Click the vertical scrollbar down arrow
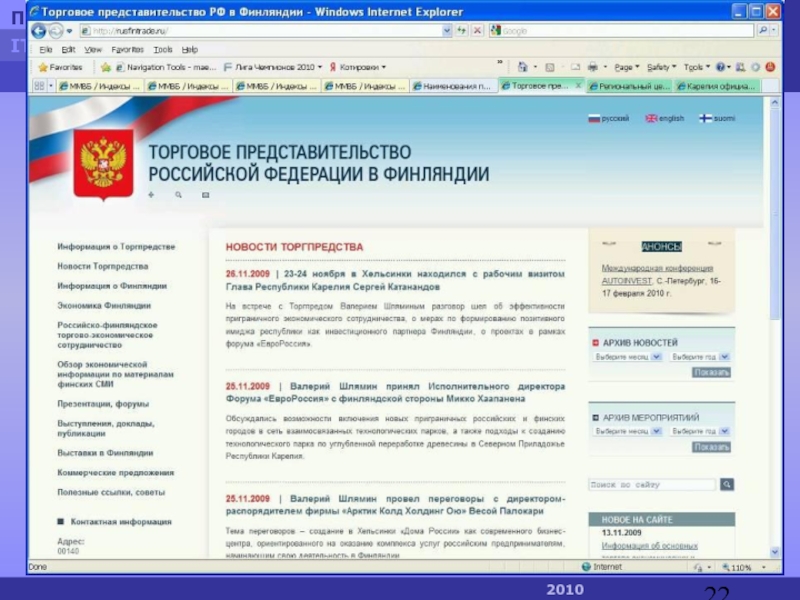The height and width of the screenshot is (600, 800). point(775,552)
